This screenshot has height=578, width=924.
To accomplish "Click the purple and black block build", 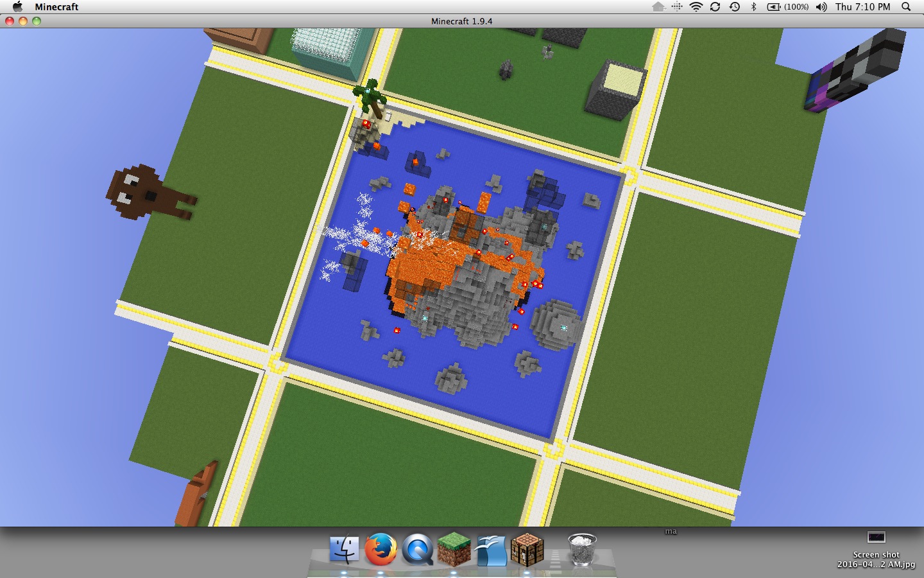I will coord(855,69).
